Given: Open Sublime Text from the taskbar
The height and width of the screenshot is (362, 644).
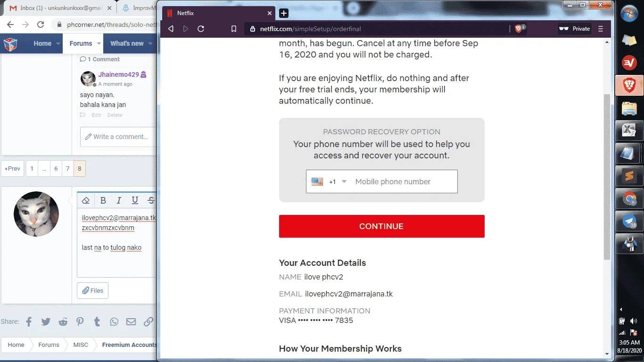Looking at the screenshot, I should 629,177.
